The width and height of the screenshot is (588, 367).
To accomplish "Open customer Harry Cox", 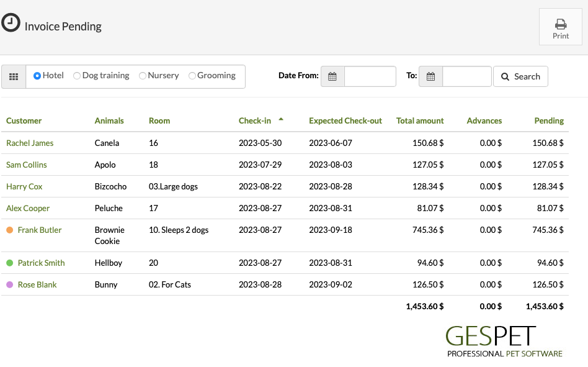I will (x=24, y=186).
